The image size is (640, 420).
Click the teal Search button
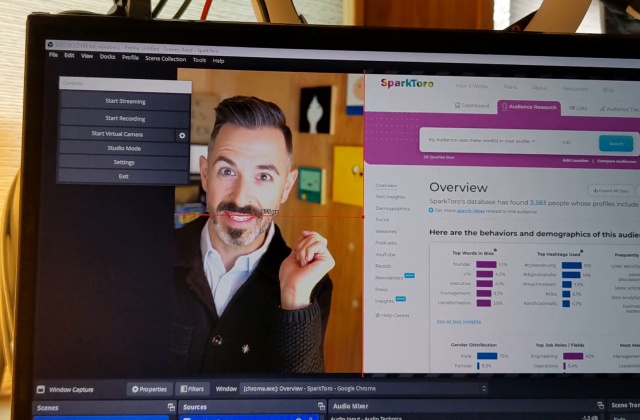[616, 144]
